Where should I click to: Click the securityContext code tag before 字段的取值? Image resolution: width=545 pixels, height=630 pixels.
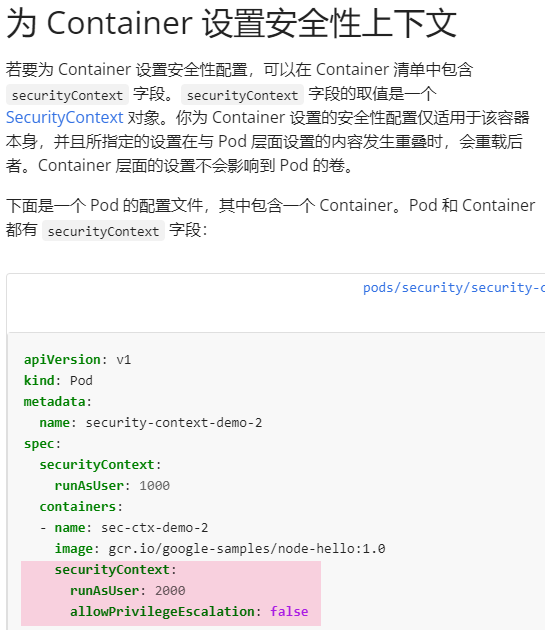242,95
